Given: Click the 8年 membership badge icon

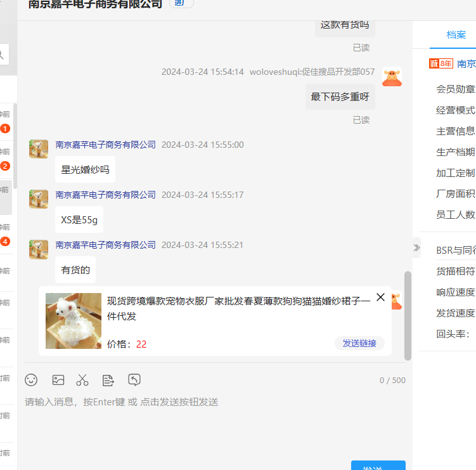Looking at the screenshot, I should point(441,63).
